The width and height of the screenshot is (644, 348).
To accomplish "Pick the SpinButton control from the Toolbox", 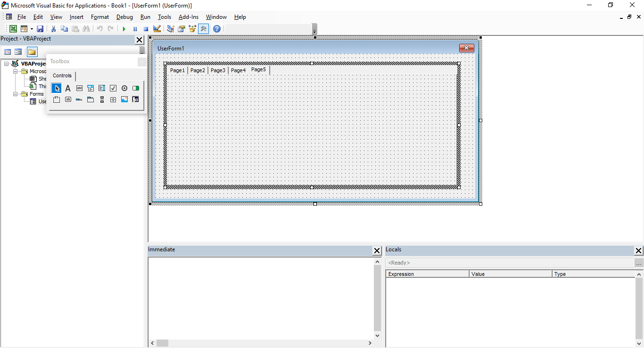I will 113,99.
